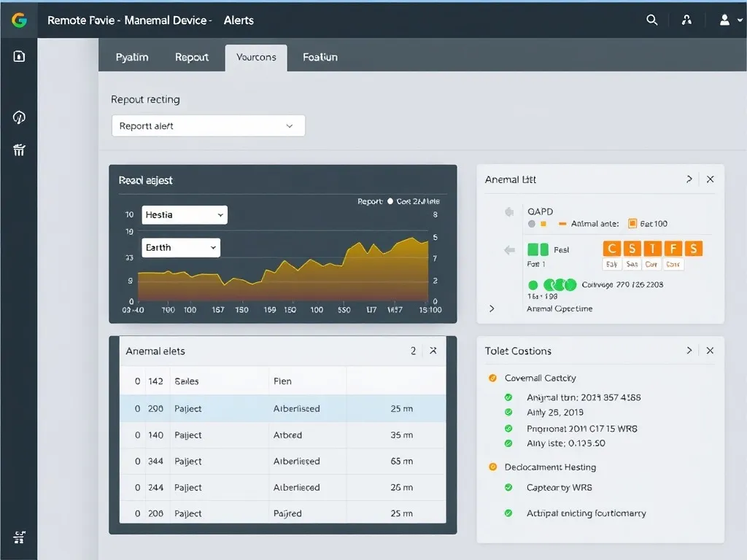Click the orange 'T' button
The height and width of the screenshot is (560, 747).
(652, 249)
